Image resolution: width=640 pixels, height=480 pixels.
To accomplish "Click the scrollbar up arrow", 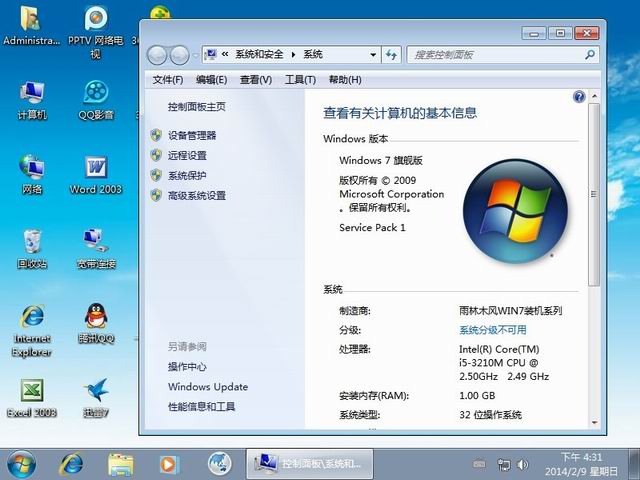I will 594,97.
